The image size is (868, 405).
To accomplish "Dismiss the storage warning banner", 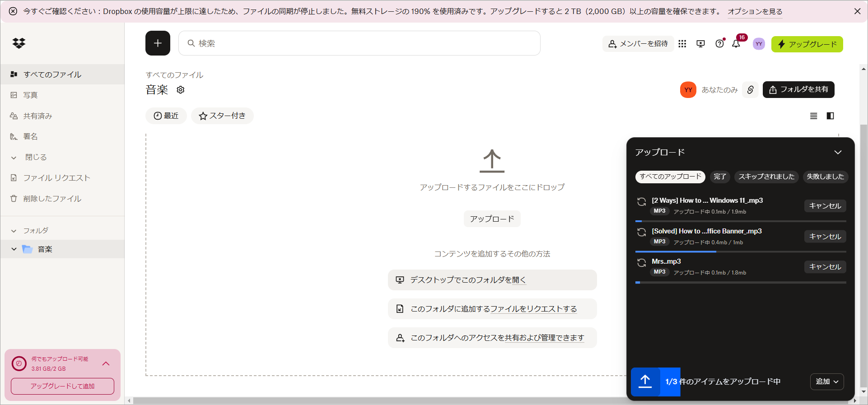I will (857, 11).
